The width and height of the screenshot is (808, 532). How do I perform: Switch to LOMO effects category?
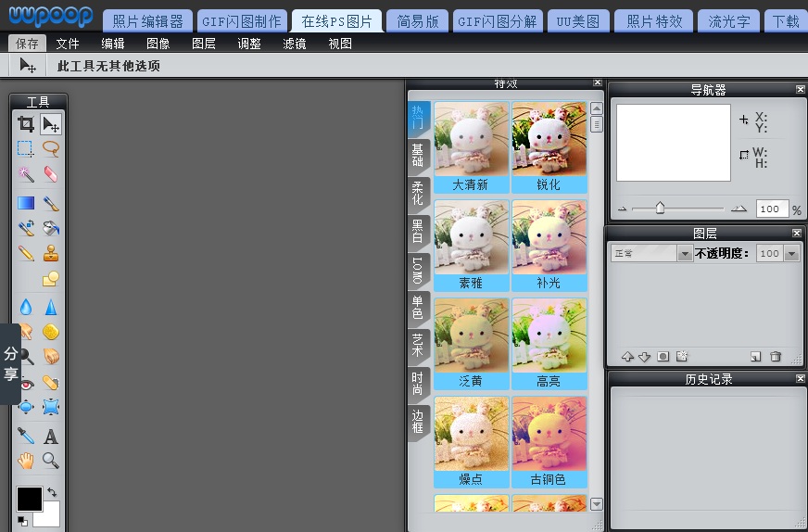click(418, 270)
